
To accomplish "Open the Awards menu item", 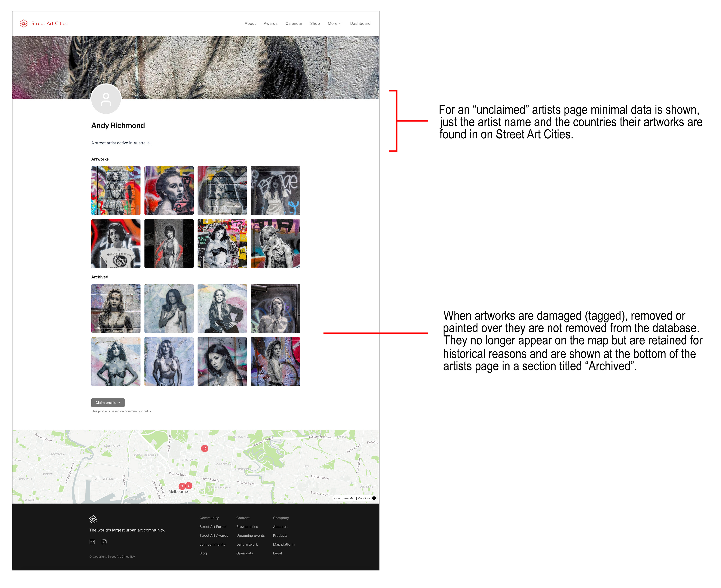I will pos(271,23).
